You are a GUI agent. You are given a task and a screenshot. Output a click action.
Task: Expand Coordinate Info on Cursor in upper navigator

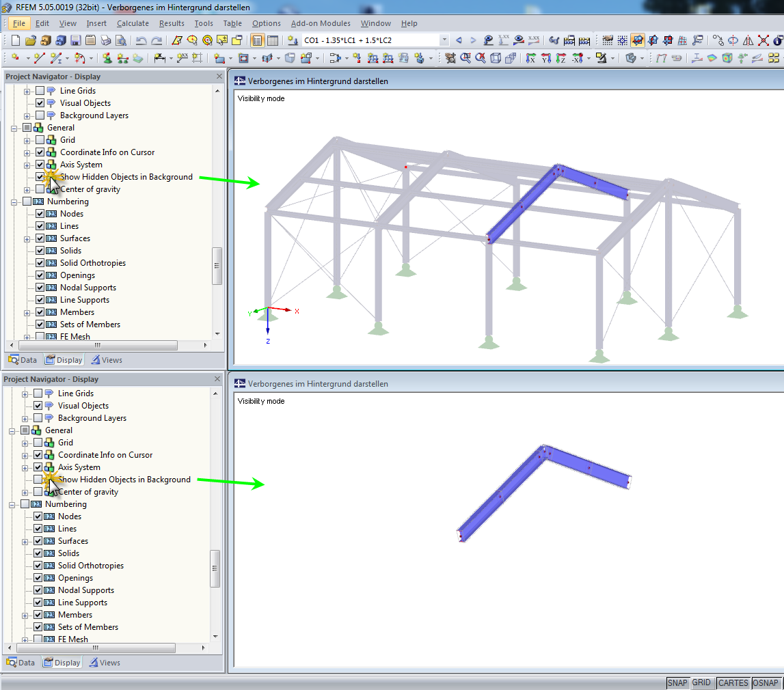tap(27, 153)
